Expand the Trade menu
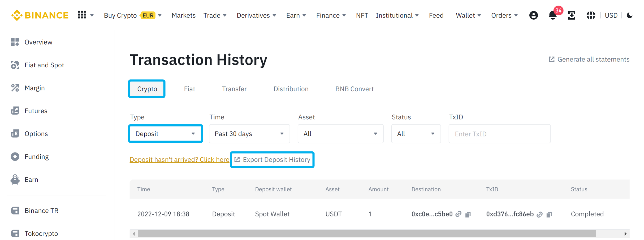 pos(225,15)
